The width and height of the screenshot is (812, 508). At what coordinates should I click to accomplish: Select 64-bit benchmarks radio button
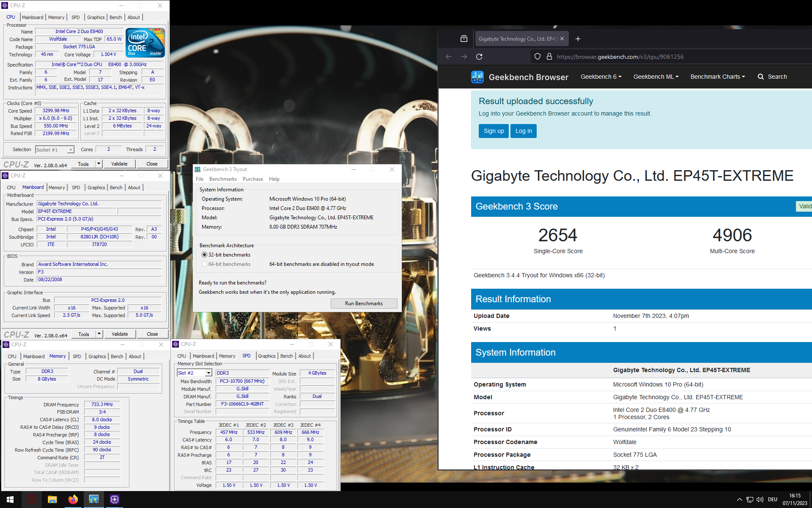click(x=205, y=264)
